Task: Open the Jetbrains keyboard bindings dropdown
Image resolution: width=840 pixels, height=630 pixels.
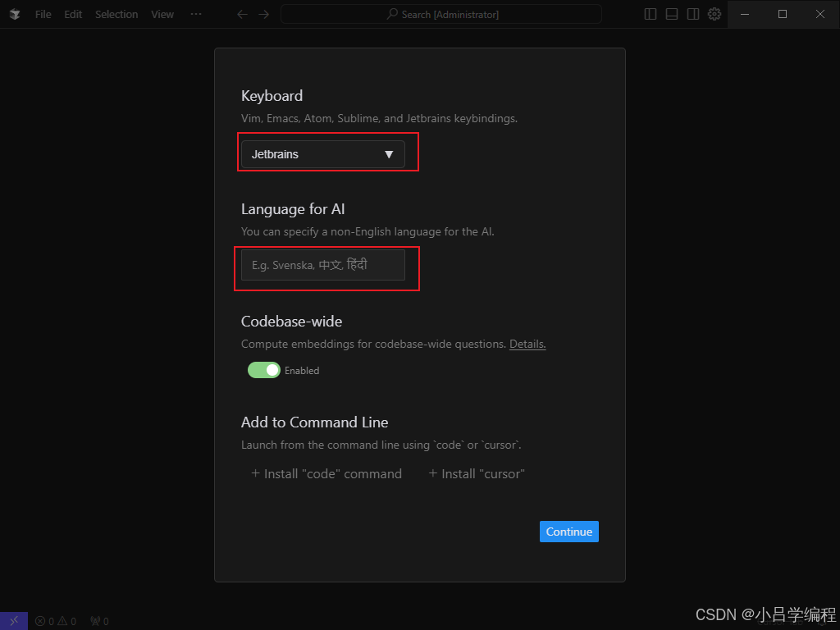Action: (322, 153)
